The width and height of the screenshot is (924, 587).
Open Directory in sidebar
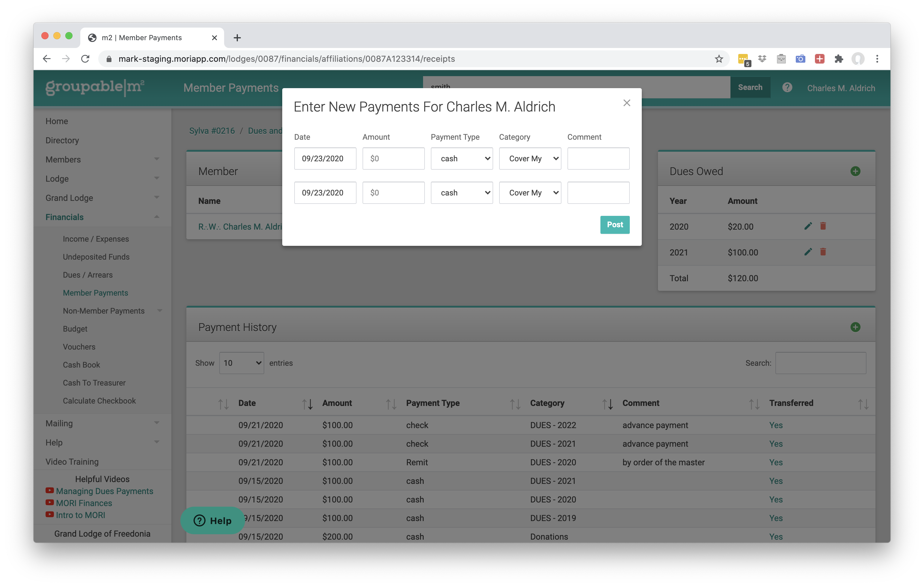point(62,141)
